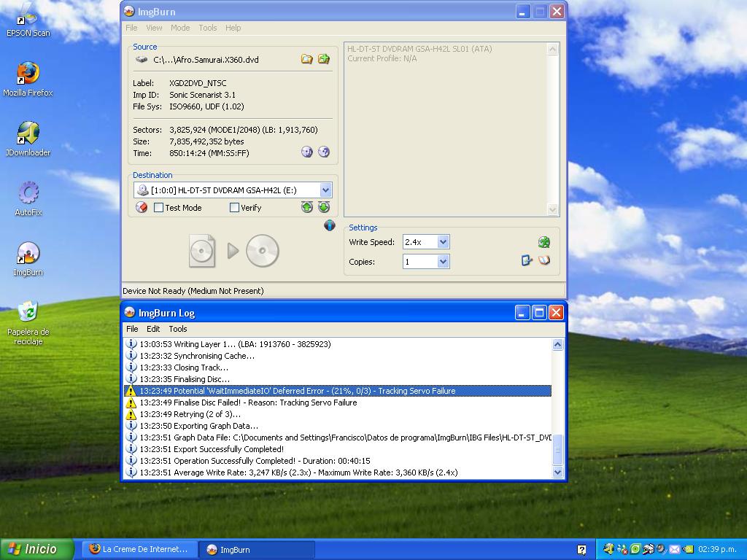The height and width of the screenshot is (560, 747).
Task: Select the 'Graph Data File' log line
Action: pyautogui.click(x=337, y=437)
